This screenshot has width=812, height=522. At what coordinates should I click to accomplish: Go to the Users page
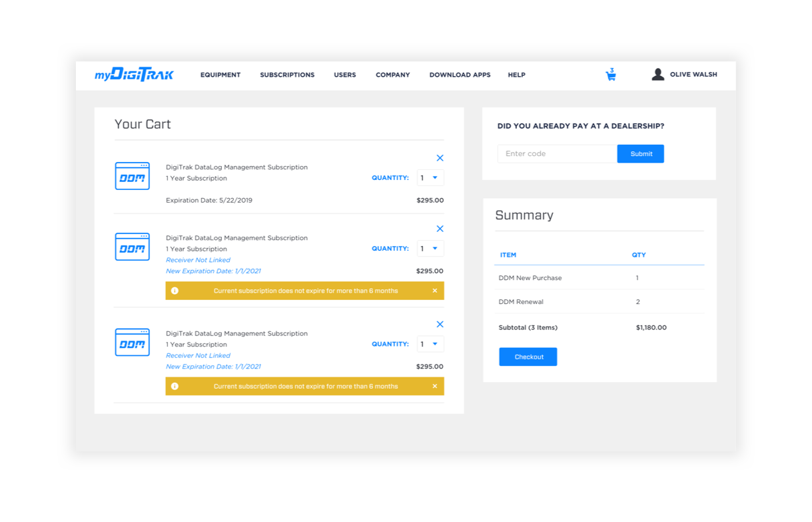345,75
